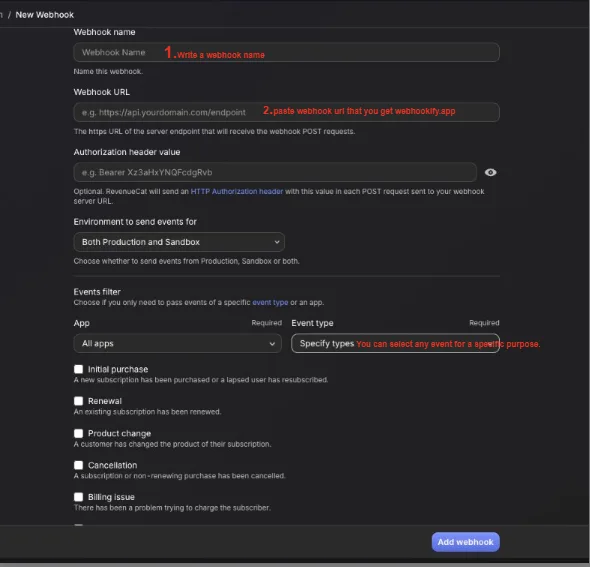Select the Cancellation event checkbox
Screen dimensions: 590x567
coord(78,465)
